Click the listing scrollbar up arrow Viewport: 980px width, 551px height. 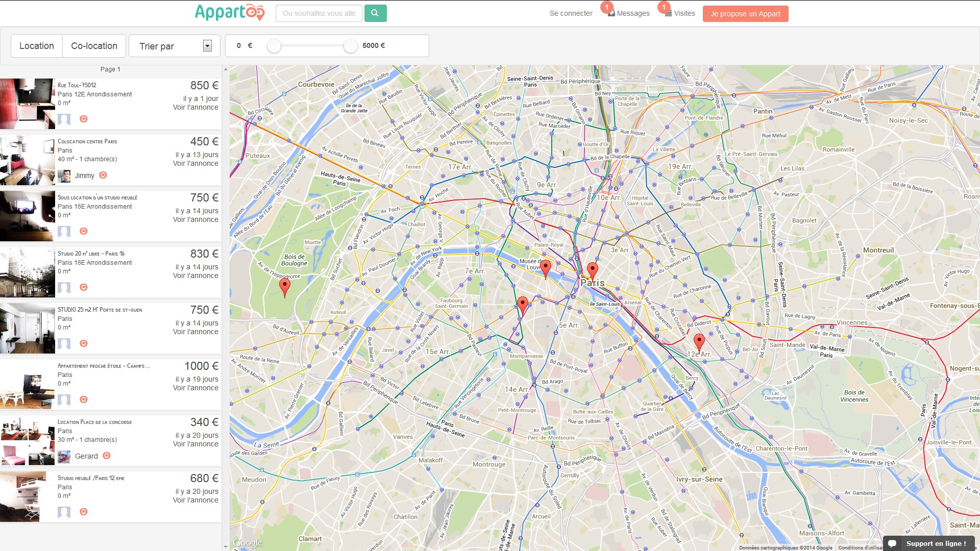[x=225, y=69]
